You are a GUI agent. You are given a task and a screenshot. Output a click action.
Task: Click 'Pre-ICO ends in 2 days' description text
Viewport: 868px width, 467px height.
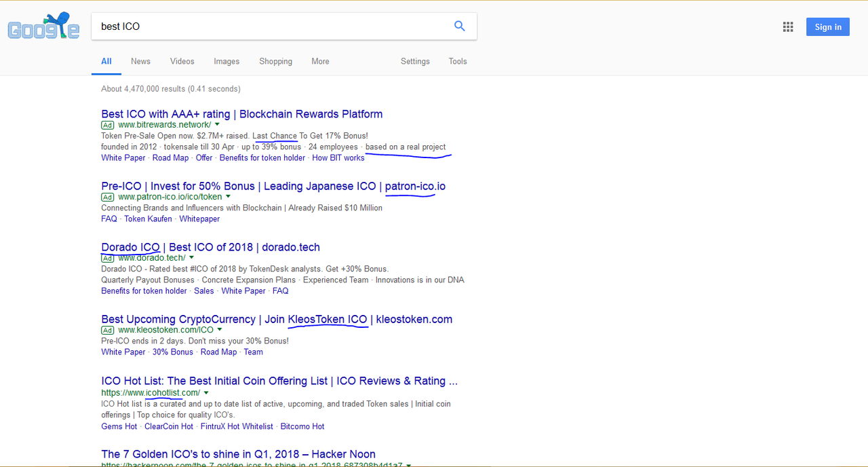pos(195,341)
